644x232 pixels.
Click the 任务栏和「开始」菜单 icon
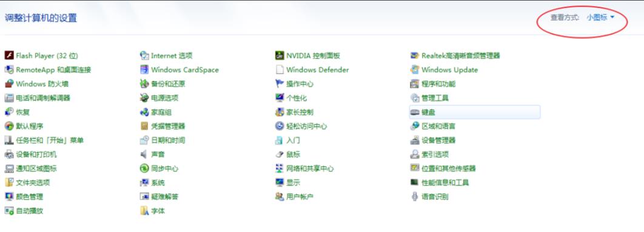click(x=9, y=140)
